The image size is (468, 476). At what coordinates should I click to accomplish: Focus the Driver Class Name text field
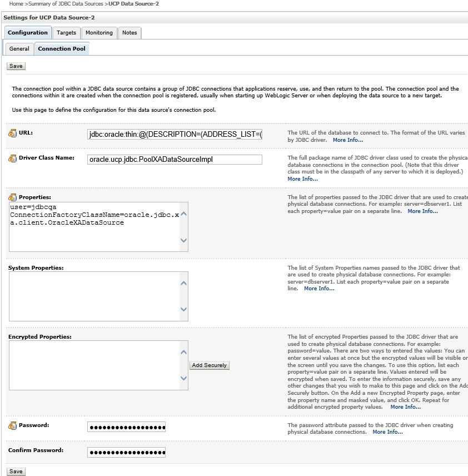point(175,160)
